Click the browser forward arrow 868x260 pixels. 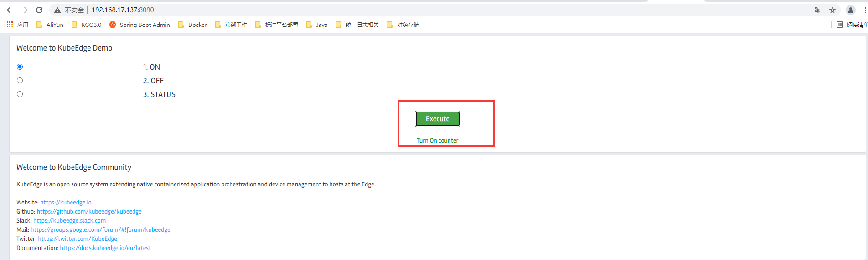25,10
